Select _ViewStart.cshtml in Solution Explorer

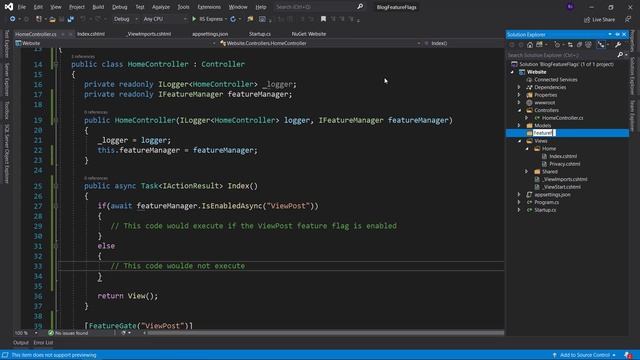click(562, 187)
